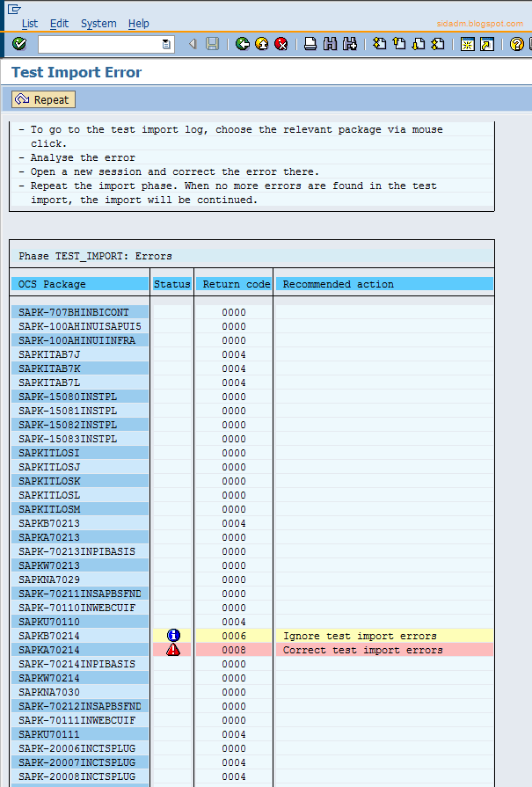Image resolution: width=532 pixels, height=787 pixels.
Task: Click package SAPK-20007INCTSPLUG
Action: (x=77, y=761)
